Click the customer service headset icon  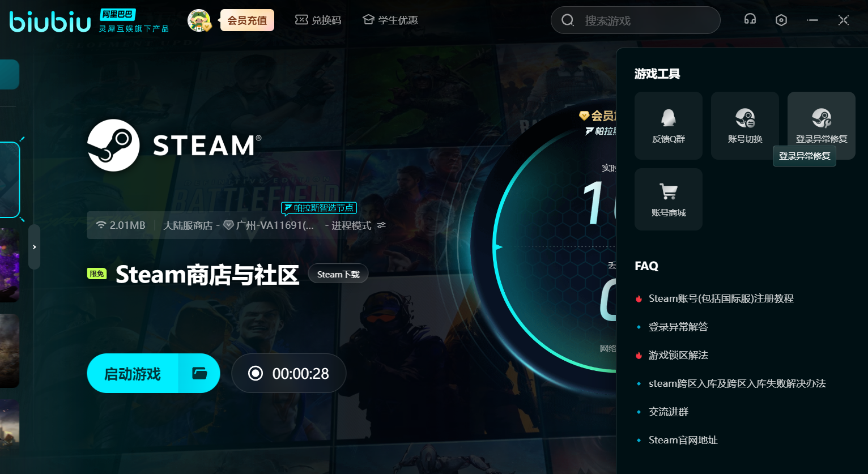(x=750, y=20)
